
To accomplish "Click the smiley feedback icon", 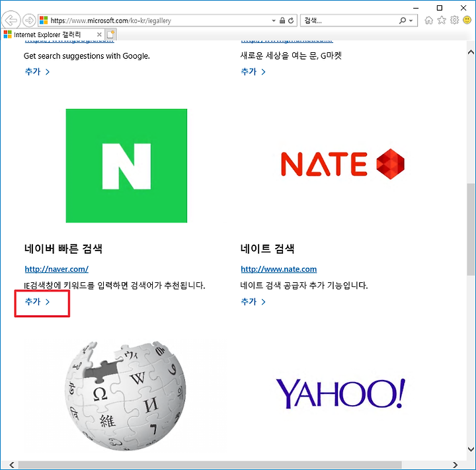I will coord(467,20).
